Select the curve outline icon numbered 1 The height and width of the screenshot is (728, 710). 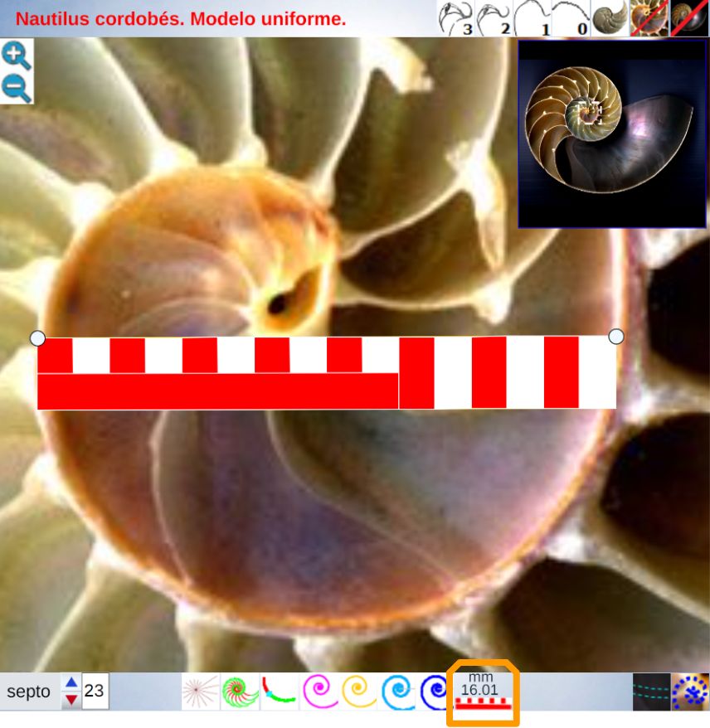[532, 18]
